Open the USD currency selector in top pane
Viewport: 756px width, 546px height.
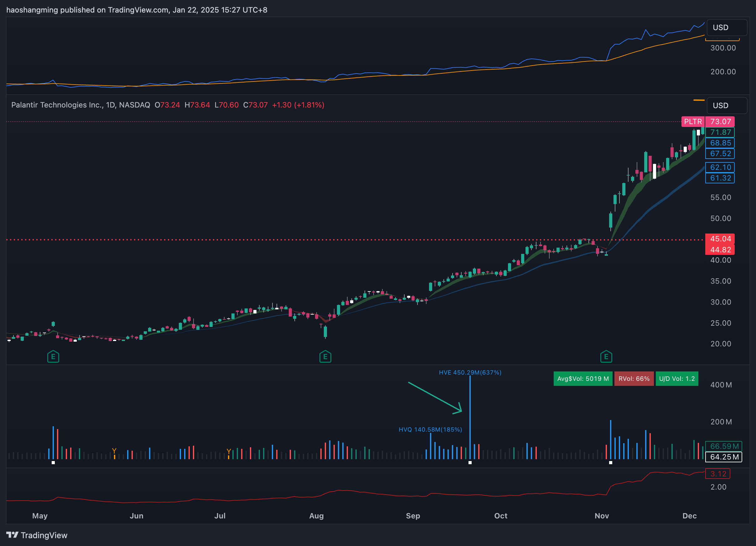coord(727,27)
